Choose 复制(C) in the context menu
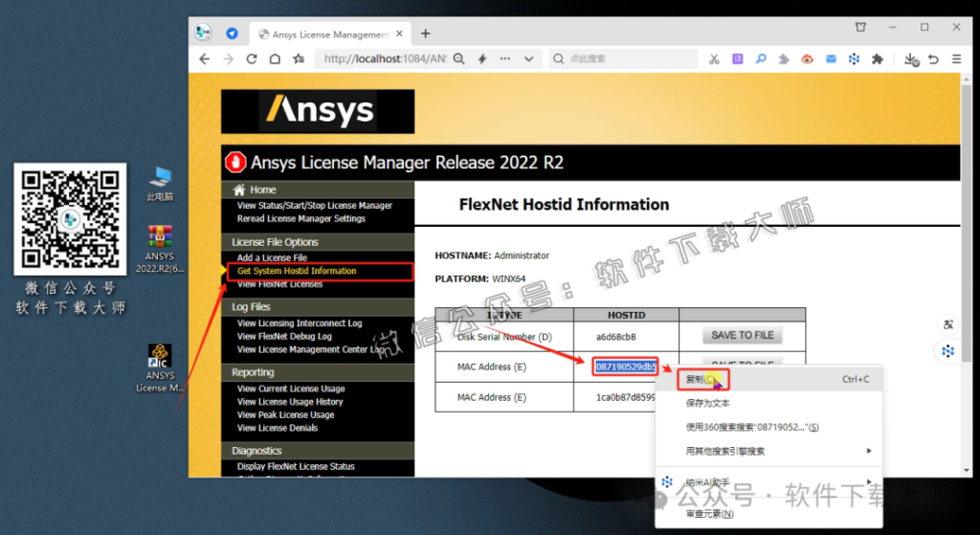This screenshot has height=535, width=980. [x=768, y=379]
